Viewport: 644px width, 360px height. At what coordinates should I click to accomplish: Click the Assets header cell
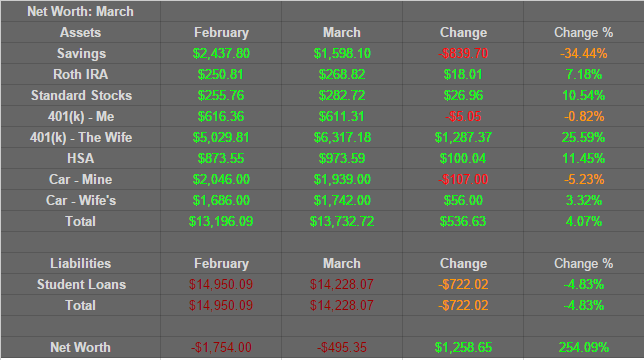[x=80, y=32]
